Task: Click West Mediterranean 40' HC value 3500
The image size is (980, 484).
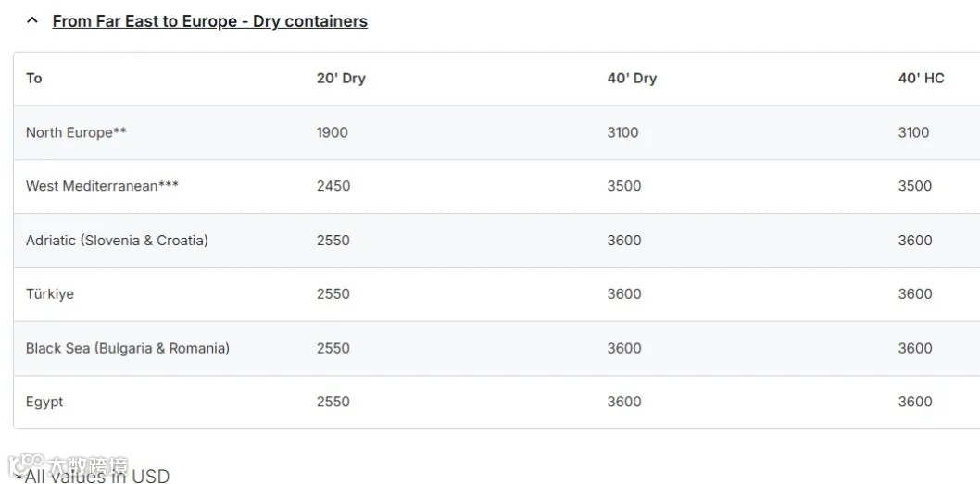Action: point(914,186)
